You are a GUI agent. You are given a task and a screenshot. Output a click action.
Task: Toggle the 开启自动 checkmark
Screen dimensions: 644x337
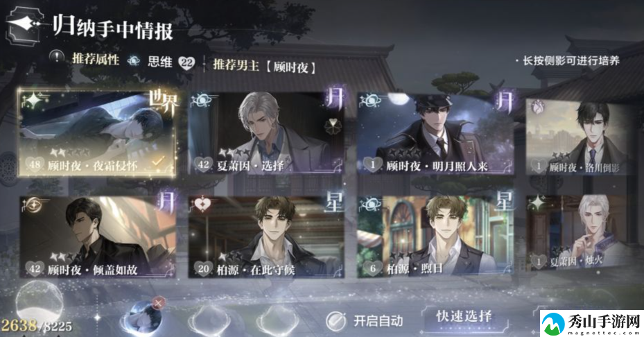coord(336,320)
